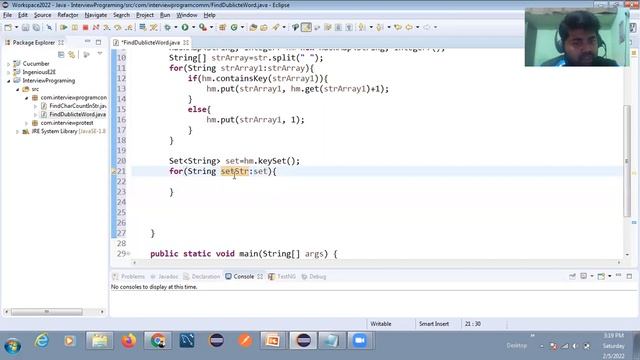Click the Run External Tools icon
Image resolution: width=640 pixels, height=360 pixels.
tap(202, 27)
